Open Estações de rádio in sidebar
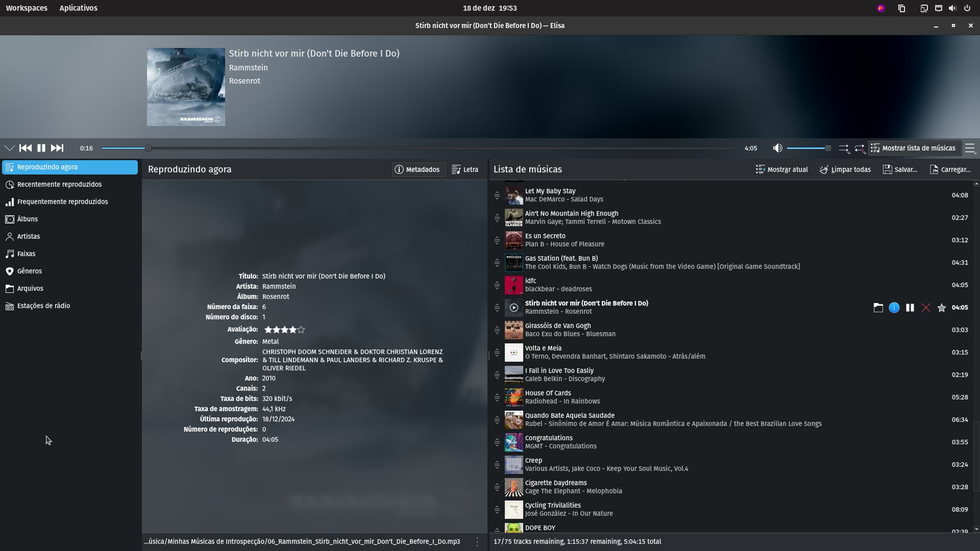 tap(70, 306)
